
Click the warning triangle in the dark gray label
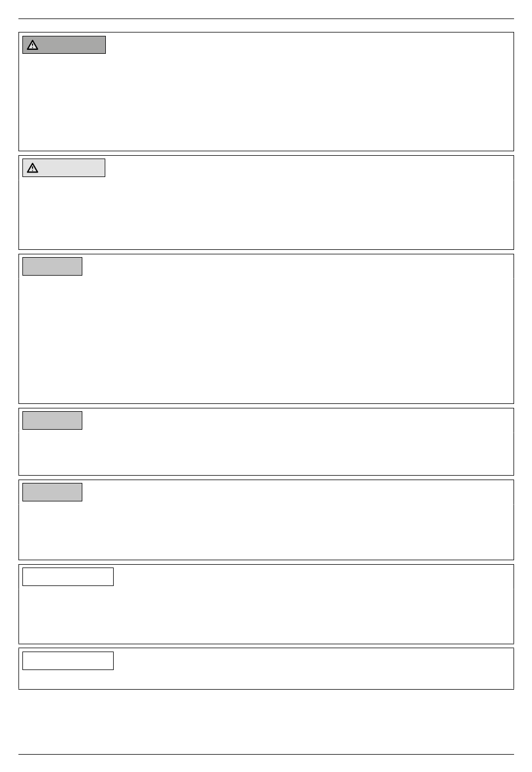click(x=32, y=45)
